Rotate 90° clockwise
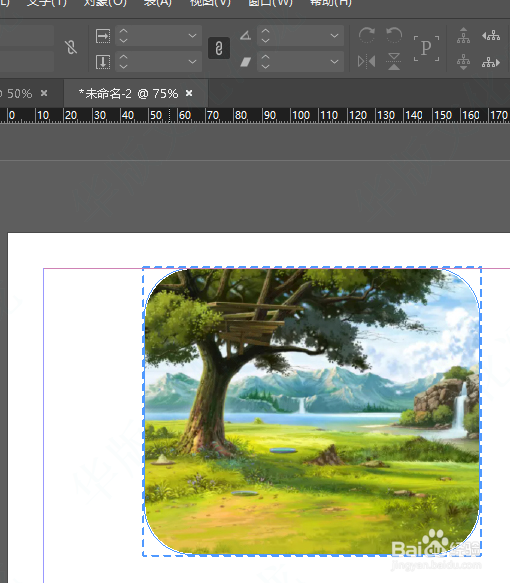Image resolution: width=510 pixels, height=583 pixels. coord(367,35)
